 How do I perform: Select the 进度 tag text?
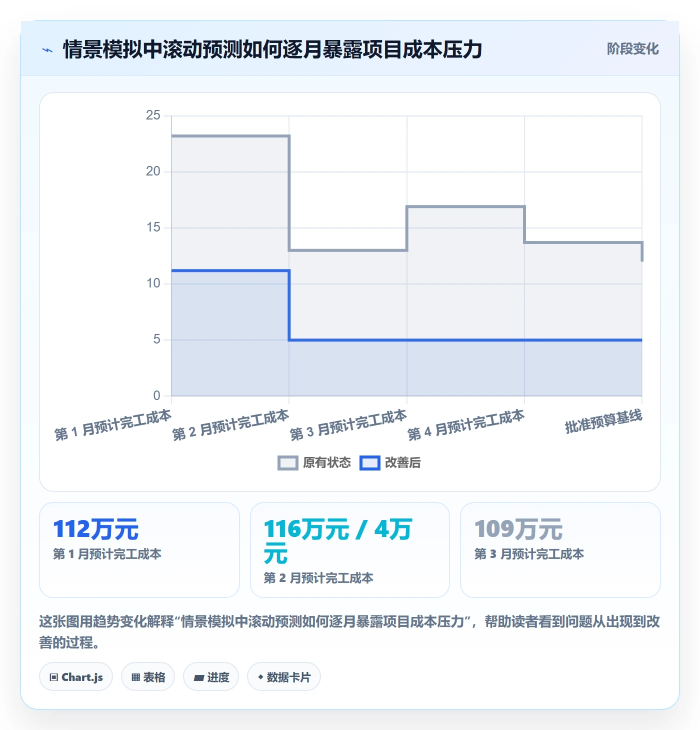pyautogui.click(x=218, y=677)
